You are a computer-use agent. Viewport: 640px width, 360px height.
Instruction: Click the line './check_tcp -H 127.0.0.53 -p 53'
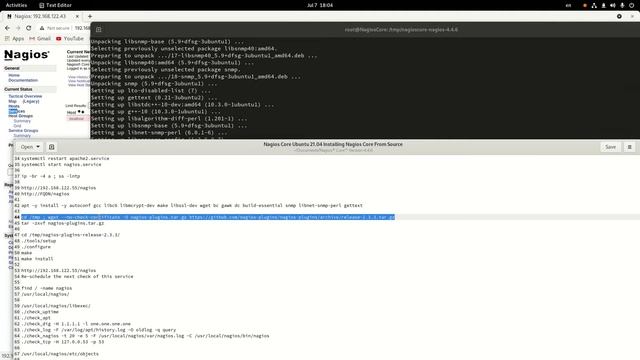coord(62,342)
